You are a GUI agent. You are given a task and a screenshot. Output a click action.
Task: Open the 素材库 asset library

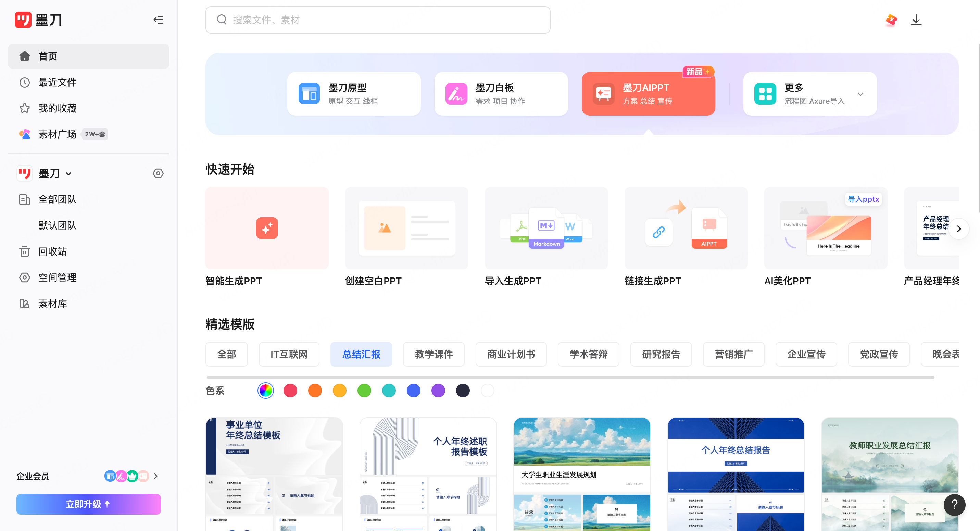pos(53,304)
